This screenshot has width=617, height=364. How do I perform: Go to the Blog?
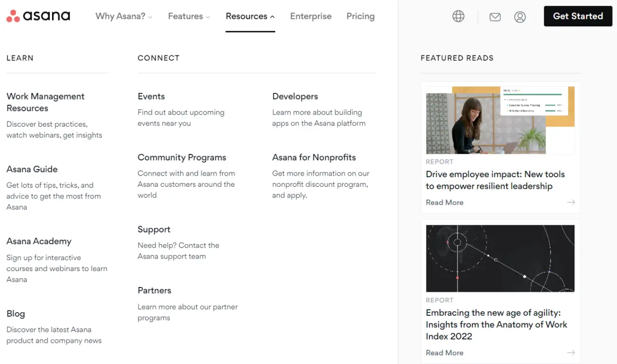(x=15, y=313)
